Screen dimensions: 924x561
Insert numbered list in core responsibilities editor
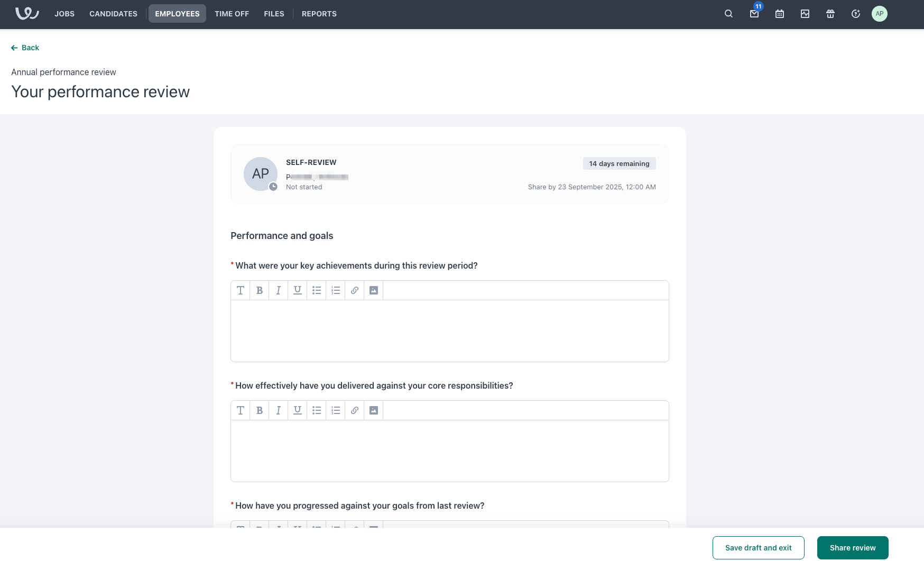336,410
